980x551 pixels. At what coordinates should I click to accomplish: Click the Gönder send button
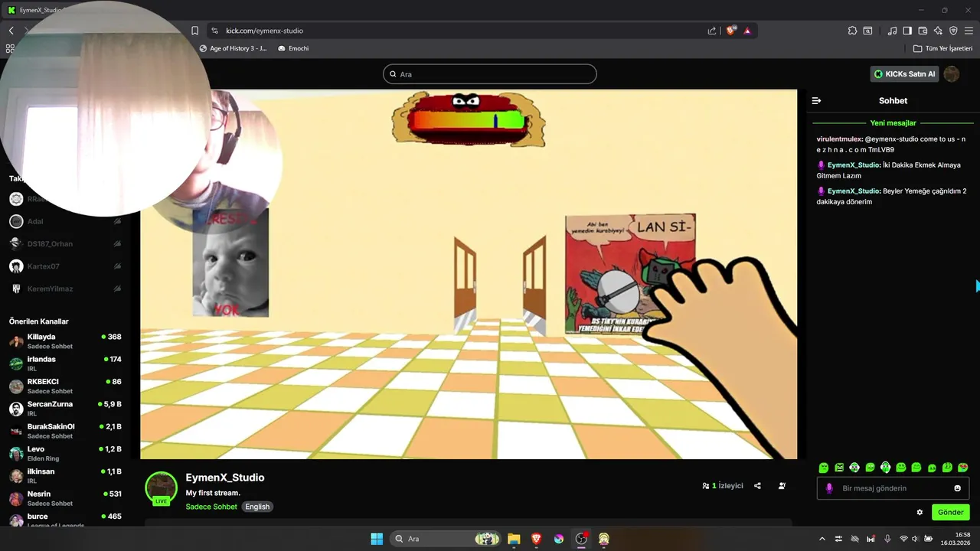(x=950, y=512)
